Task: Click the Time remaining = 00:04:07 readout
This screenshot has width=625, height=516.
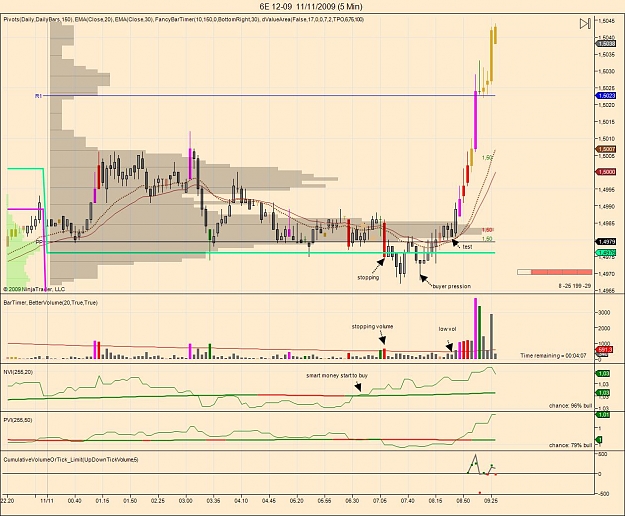Action: (x=553, y=355)
